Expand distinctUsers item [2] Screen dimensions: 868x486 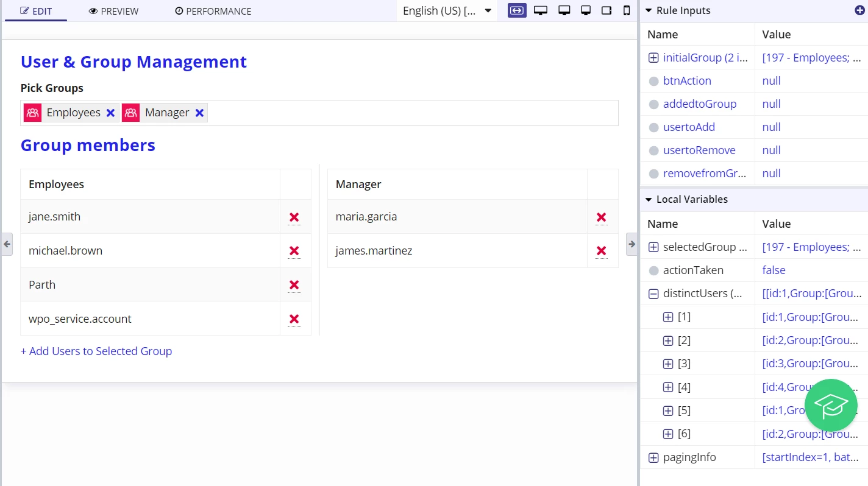pos(668,340)
